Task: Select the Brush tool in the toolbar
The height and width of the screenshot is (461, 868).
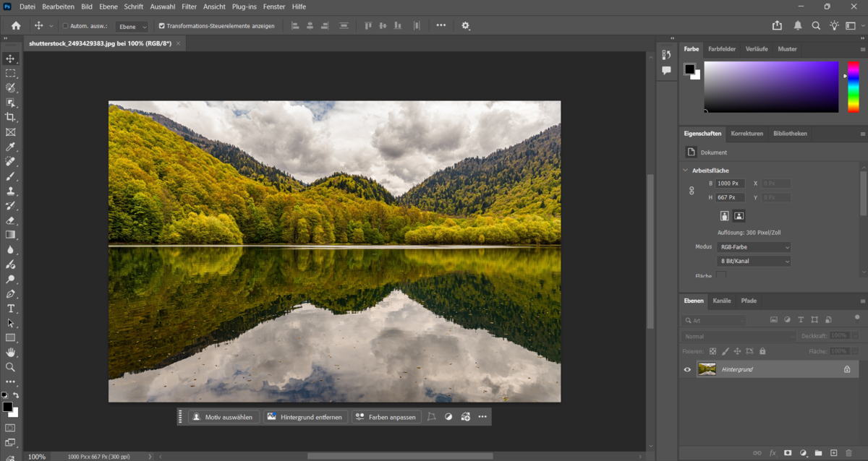Action: click(x=11, y=176)
